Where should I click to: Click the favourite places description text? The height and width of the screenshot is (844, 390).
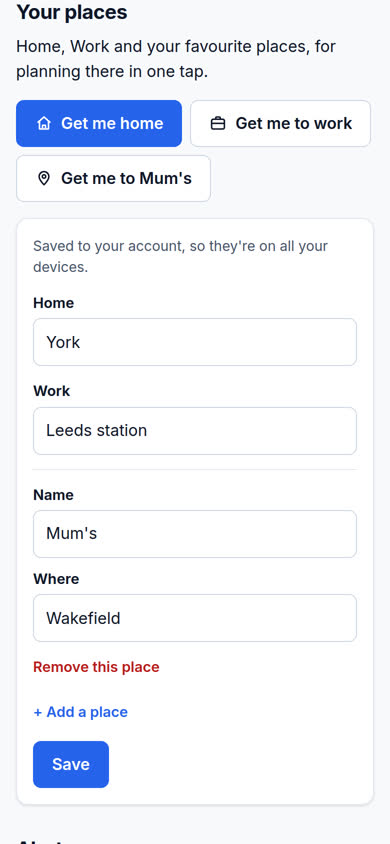[x=176, y=59]
